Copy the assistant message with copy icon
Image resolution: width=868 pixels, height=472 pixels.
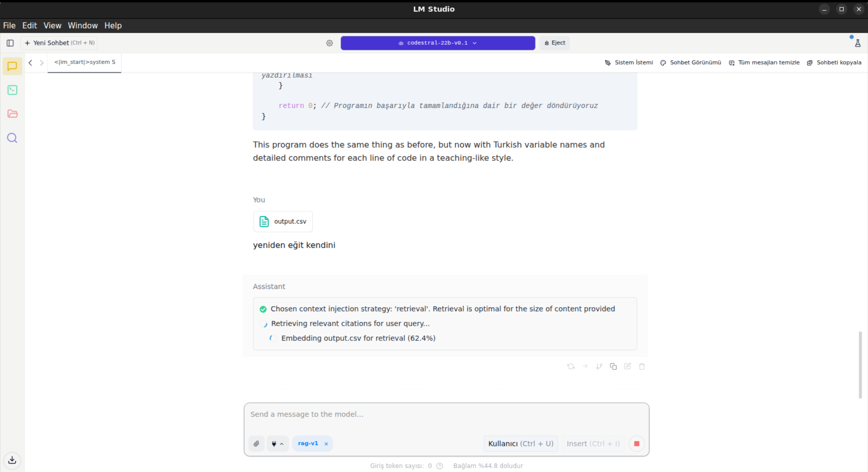(x=613, y=366)
